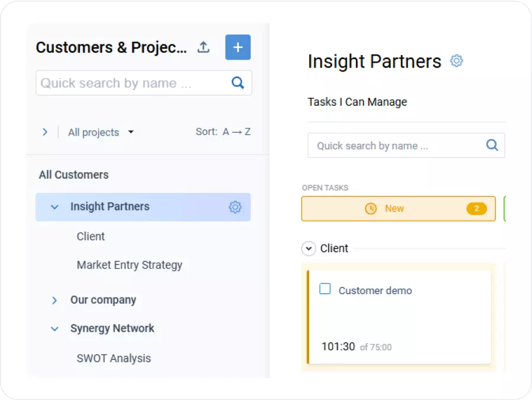Image resolution: width=532 pixels, height=400 pixels.
Task: Click the gear beside the Insight Partners heading
Action: (x=456, y=61)
